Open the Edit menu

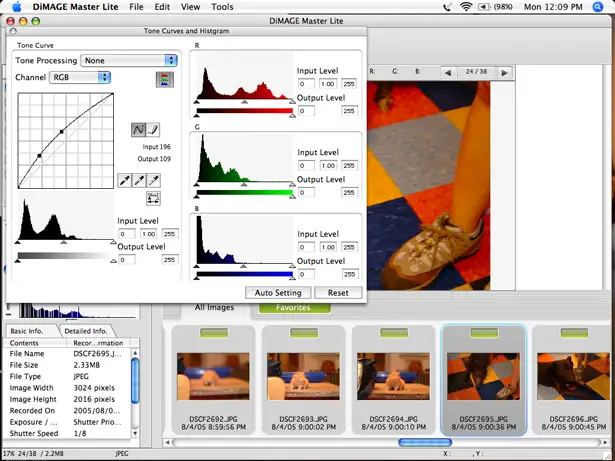(x=162, y=7)
